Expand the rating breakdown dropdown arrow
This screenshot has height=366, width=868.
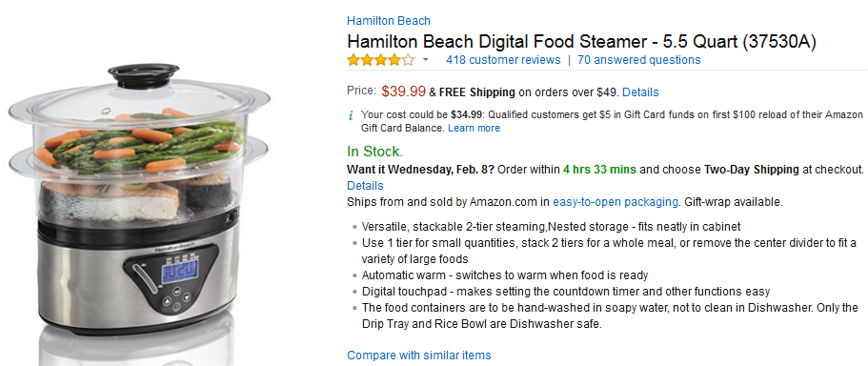coord(425,60)
